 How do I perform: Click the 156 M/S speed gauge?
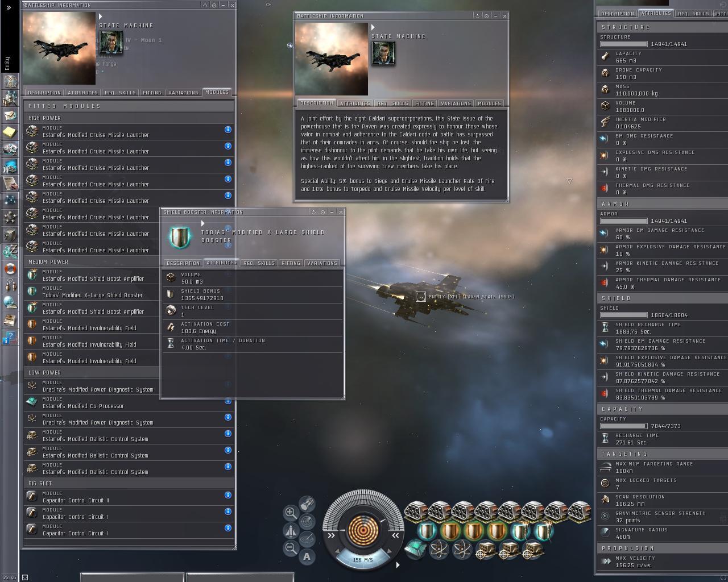[363, 559]
